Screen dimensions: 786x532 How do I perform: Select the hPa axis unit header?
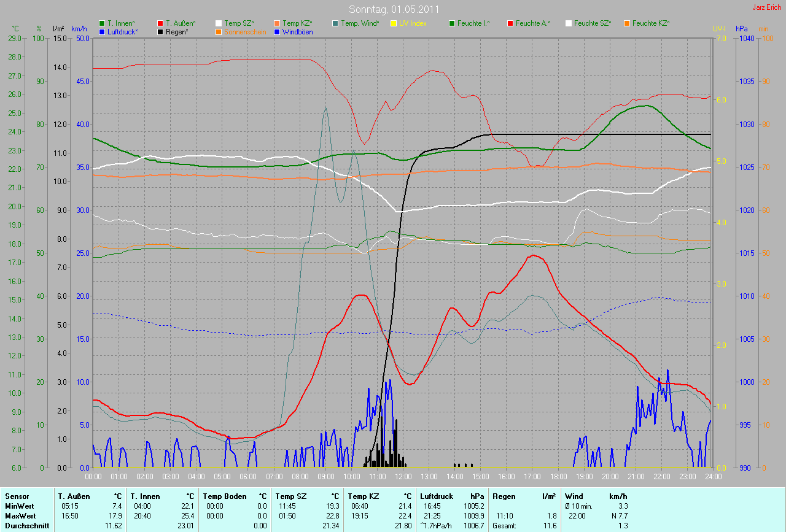[x=742, y=29]
